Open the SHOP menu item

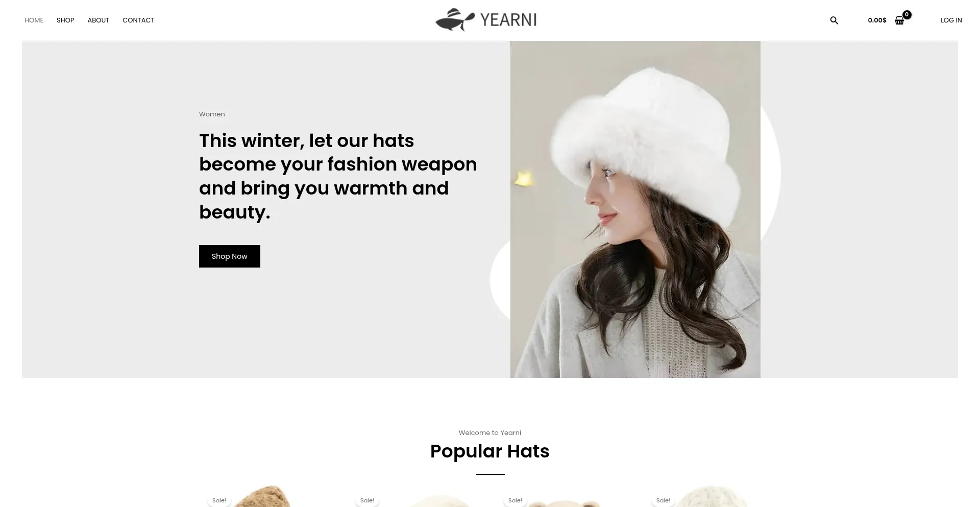65,20
